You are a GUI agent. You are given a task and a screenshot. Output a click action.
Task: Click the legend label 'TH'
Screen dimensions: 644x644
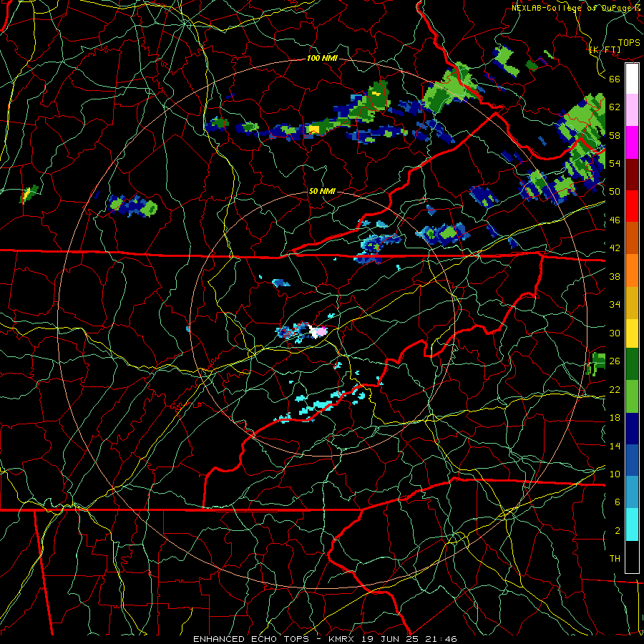[x=615, y=559]
